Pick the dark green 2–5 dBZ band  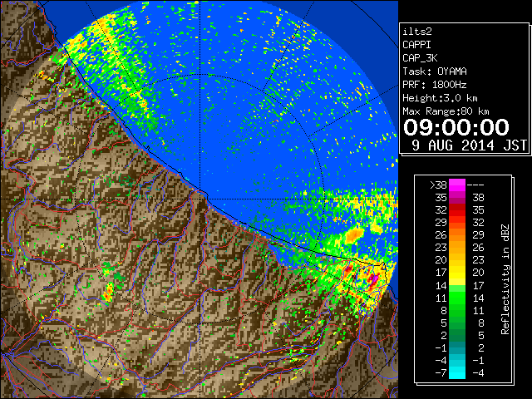coord(457,335)
